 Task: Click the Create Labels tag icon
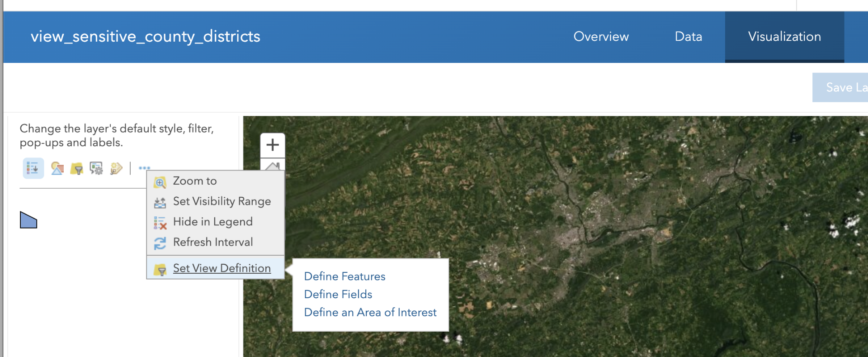pyautogui.click(x=116, y=168)
